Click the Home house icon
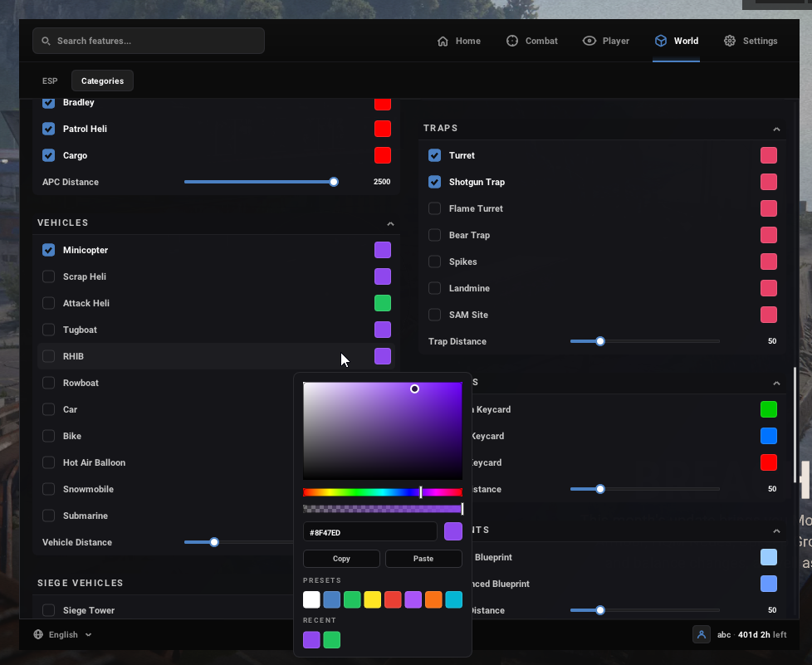The width and height of the screenshot is (812, 665). [x=443, y=41]
